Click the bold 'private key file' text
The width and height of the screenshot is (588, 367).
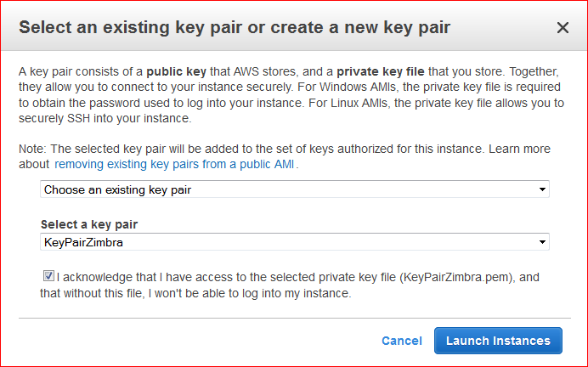[381, 71]
